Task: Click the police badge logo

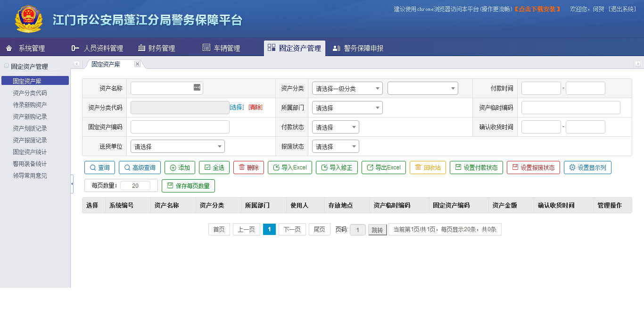Action: tap(29, 19)
